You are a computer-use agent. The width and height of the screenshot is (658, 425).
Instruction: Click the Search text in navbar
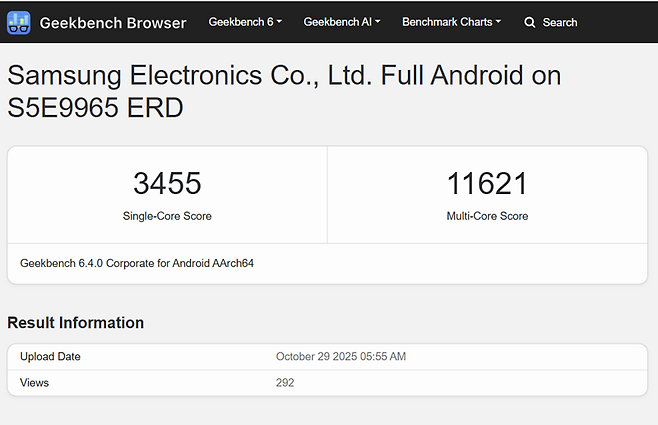[x=560, y=22]
